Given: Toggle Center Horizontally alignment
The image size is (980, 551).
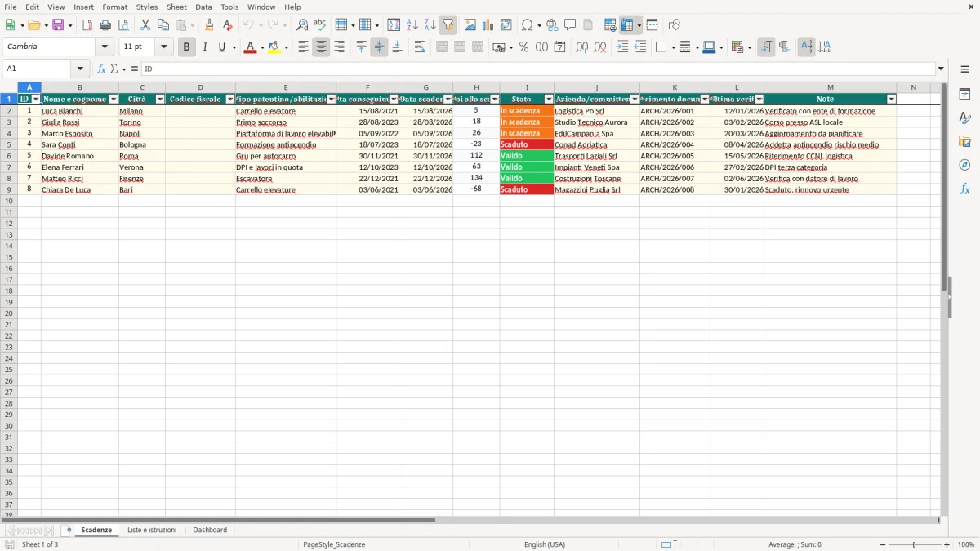Looking at the screenshot, I should coord(321,47).
